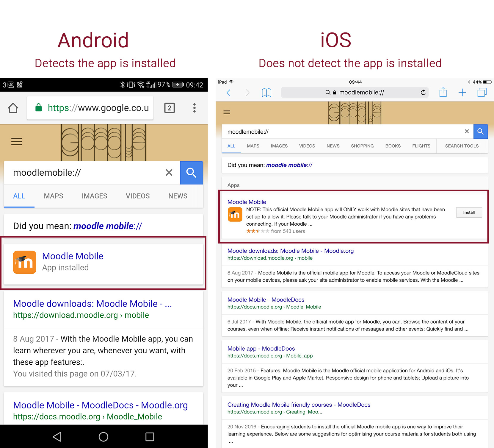Tap the Google doodle on Android page

coord(103,143)
